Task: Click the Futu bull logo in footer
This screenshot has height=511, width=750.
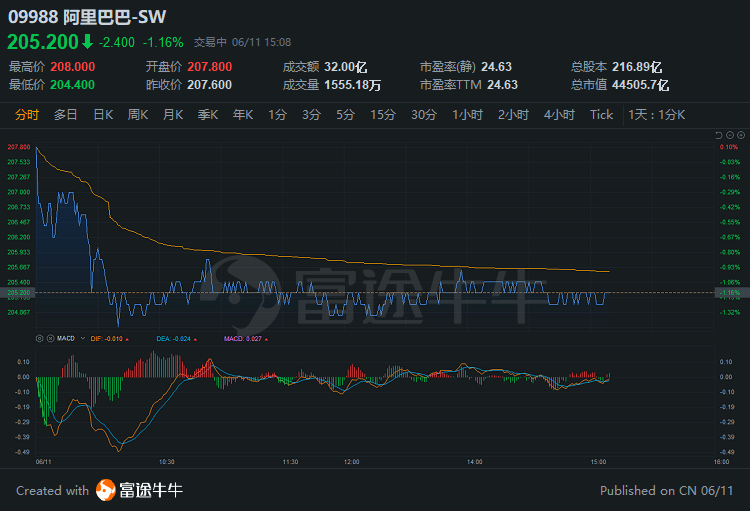Action: point(106,490)
